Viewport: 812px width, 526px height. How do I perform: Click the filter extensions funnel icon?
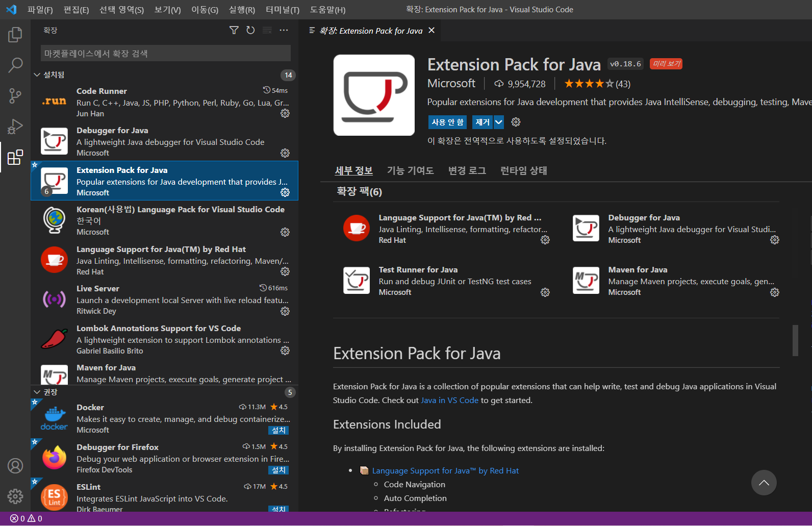(234, 30)
